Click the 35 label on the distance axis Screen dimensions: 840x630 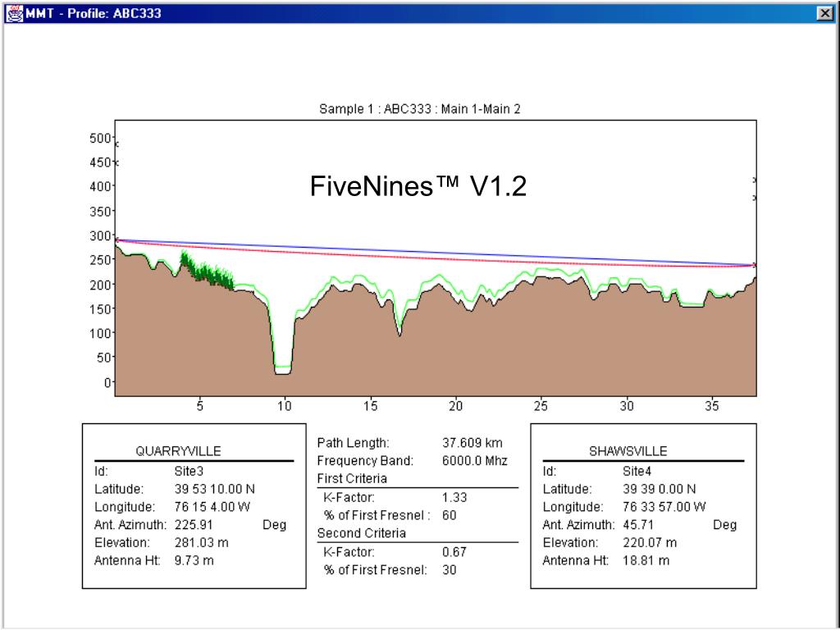coord(711,406)
